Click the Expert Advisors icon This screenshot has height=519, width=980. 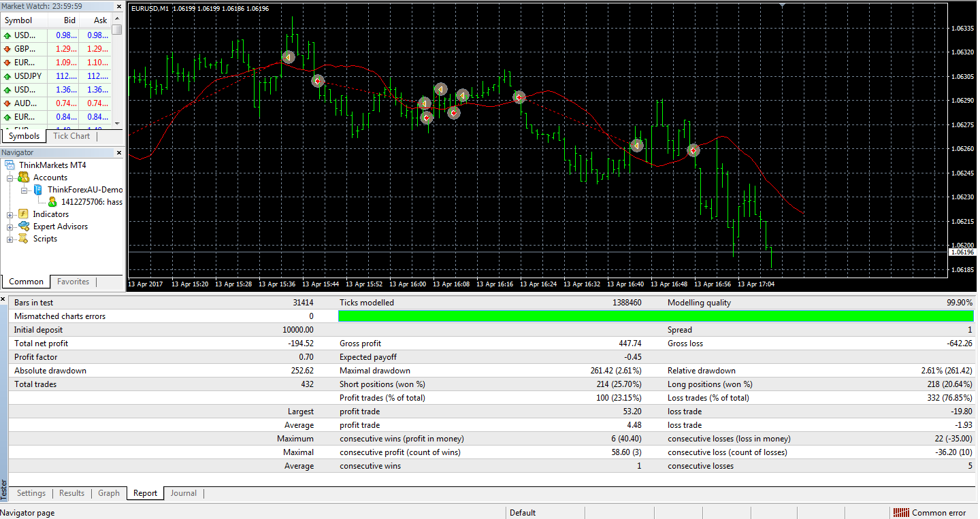coord(23,227)
